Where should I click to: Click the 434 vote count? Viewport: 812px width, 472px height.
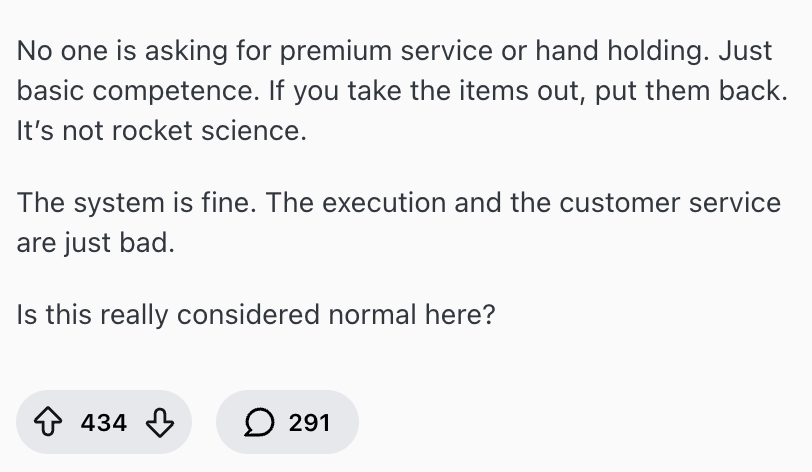click(104, 423)
